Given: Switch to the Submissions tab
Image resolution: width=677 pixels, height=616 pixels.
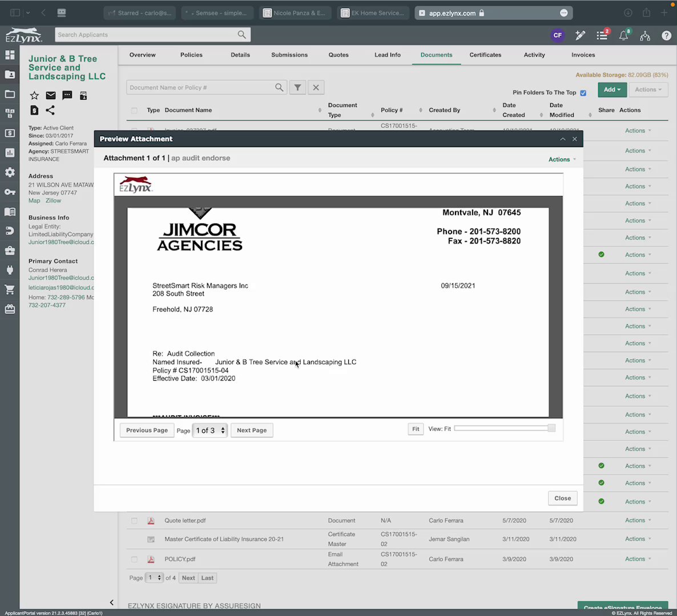Looking at the screenshot, I should coord(289,55).
